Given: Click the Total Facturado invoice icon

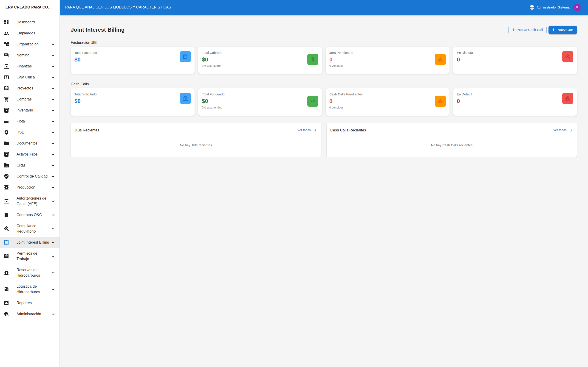Looking at the screenshot, I should pyautogui.click(x=185, y=57).
